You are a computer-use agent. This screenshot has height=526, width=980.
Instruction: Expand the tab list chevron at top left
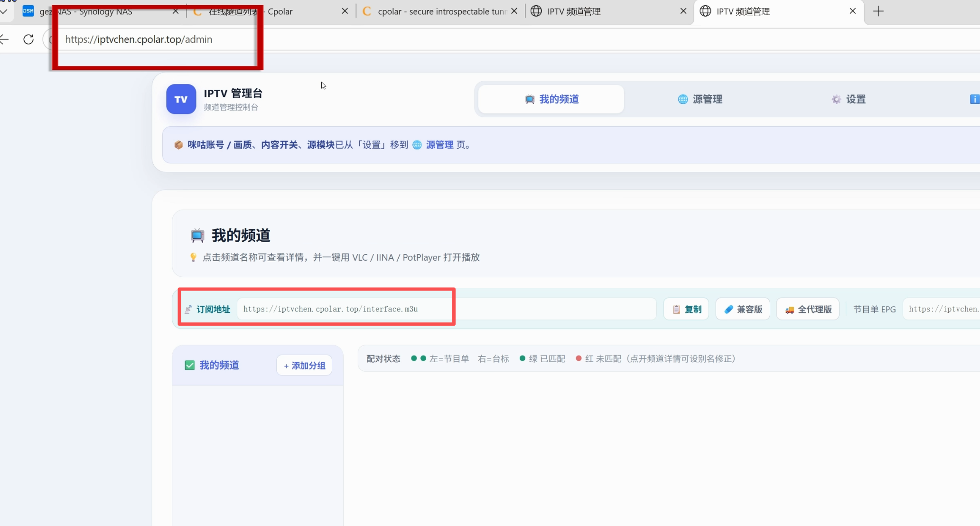coord(4,10)
